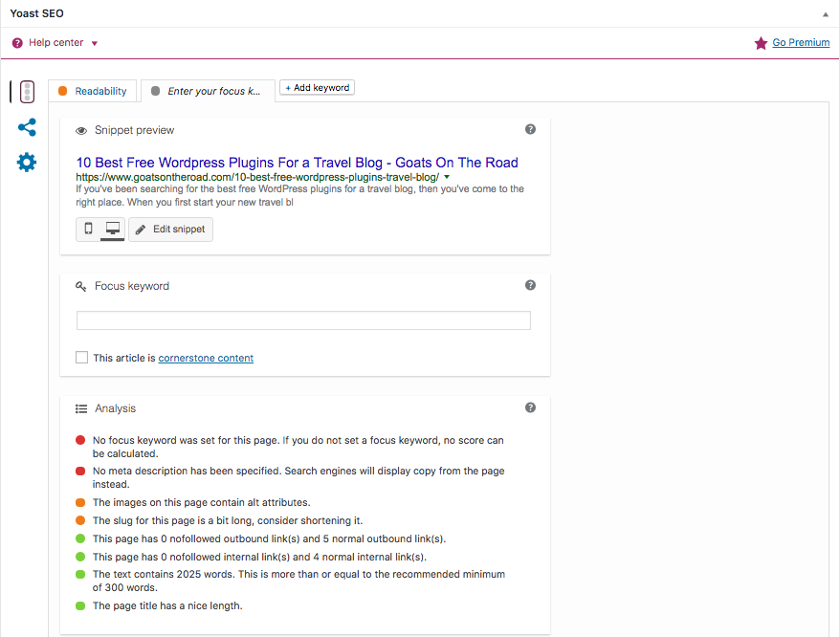
Task: Open the cornerstone content link
Action: [x=206, y=358]
